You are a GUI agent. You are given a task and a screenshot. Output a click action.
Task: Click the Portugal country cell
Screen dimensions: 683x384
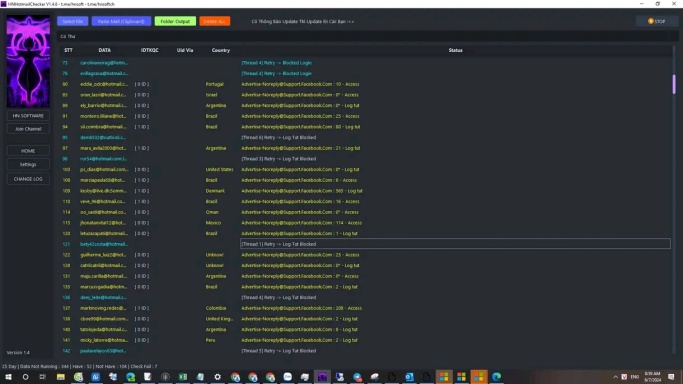tap(214, 84)
